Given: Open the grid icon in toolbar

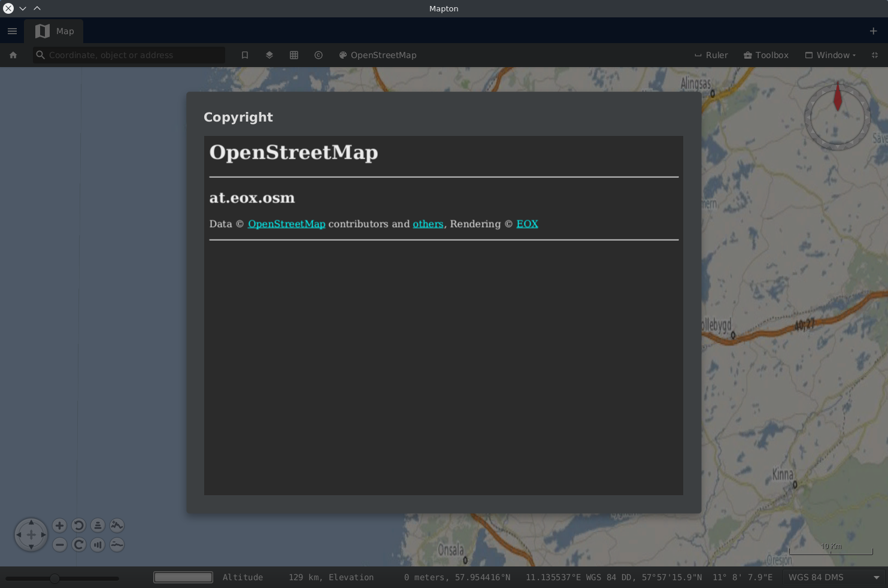Looking at the screenshot, I should point(294,55).
